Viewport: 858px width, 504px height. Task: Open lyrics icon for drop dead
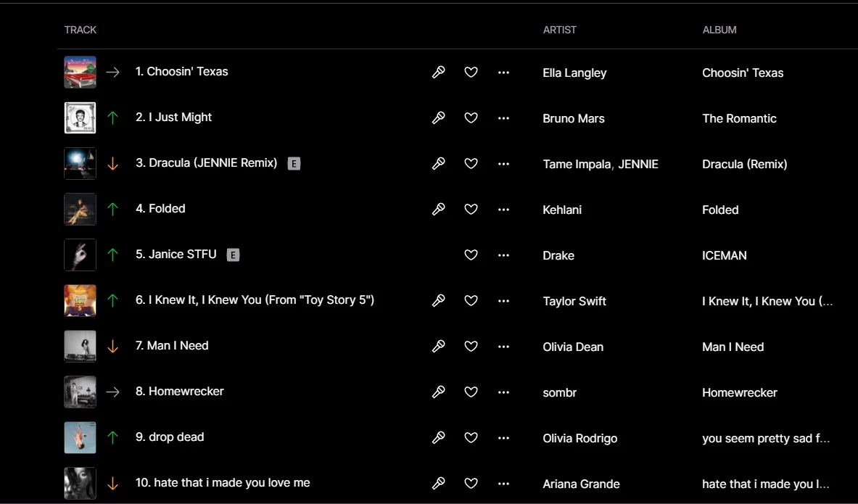(x=438, y=437)
